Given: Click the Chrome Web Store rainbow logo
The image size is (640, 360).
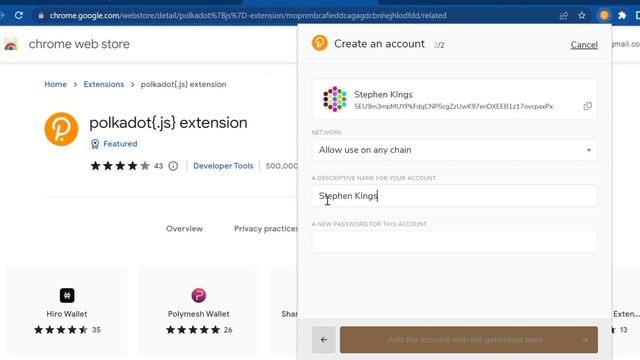Looking at the screenshot, I should [11, 44].
